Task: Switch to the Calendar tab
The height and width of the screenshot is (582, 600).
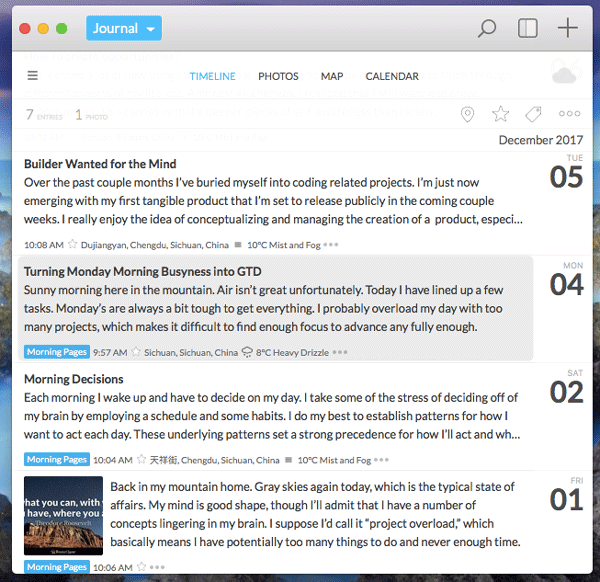Action: pos(392,76)
